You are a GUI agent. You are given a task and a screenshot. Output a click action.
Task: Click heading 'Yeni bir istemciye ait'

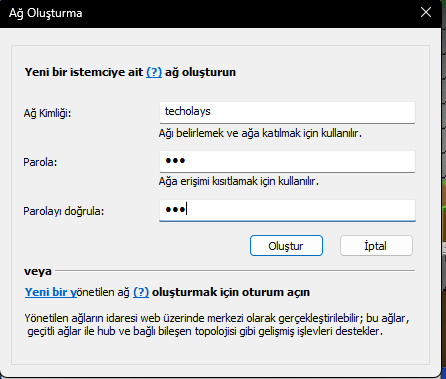pos(84,72)
